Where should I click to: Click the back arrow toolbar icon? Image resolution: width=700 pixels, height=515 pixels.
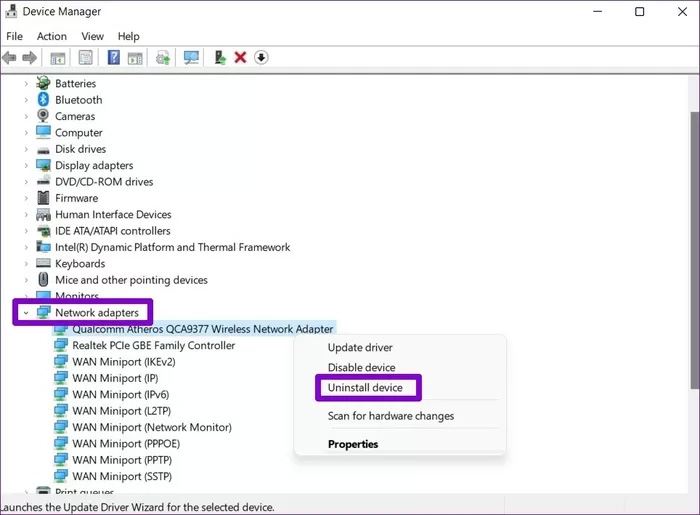click(x=10, y=58)
